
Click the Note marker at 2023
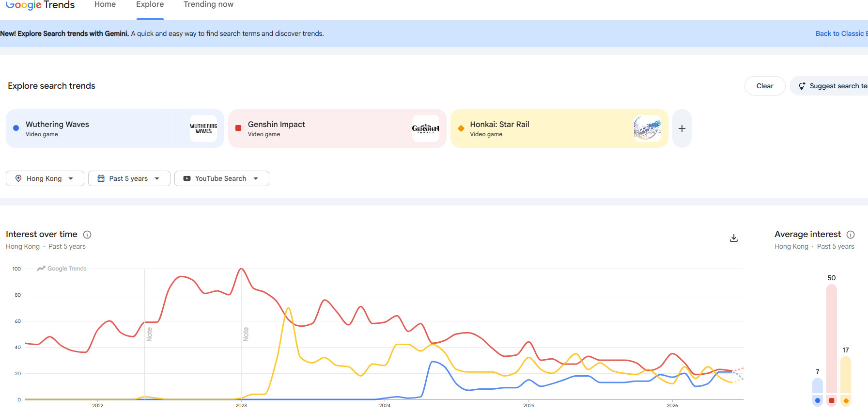[x=246, y=334]
